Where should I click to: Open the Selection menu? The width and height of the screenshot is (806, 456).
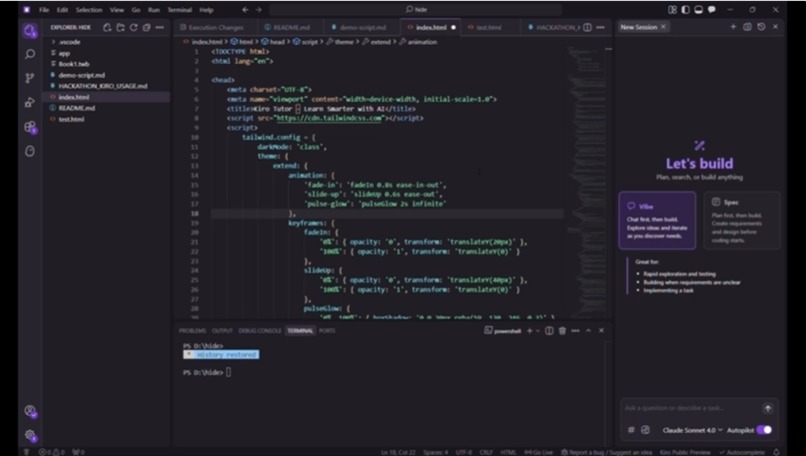pos(88,10)
